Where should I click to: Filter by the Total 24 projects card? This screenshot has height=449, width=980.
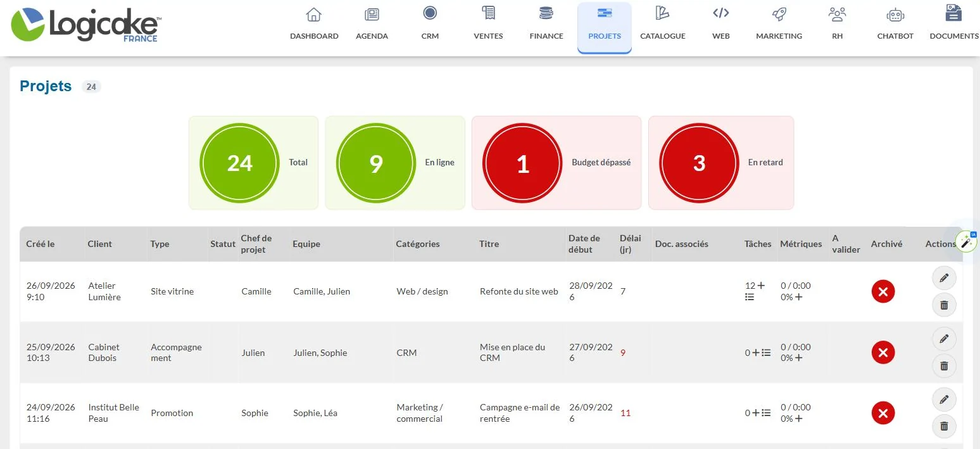click(253, 163)
